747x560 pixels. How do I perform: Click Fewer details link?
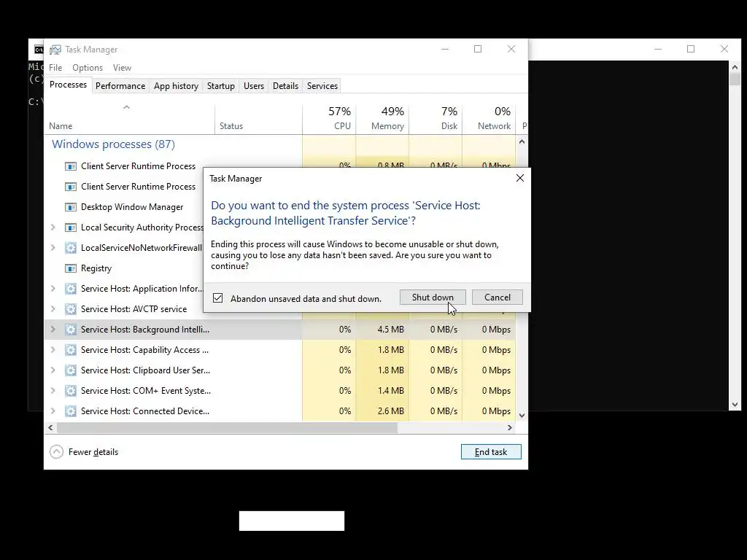pyautogui.click(x=93, y=452)
